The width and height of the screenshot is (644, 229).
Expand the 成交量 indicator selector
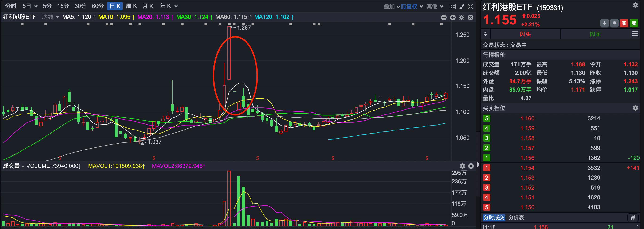(x=13, y=166)
